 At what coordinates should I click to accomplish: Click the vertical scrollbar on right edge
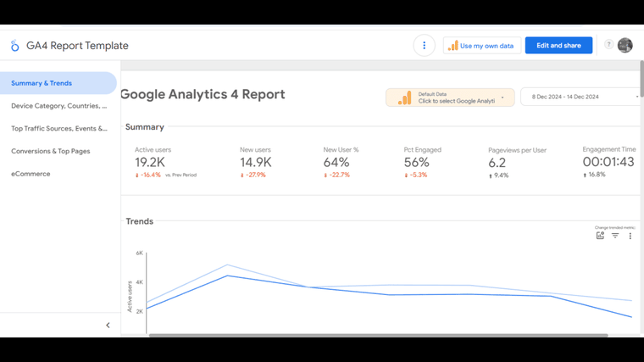tap(641, 79)
